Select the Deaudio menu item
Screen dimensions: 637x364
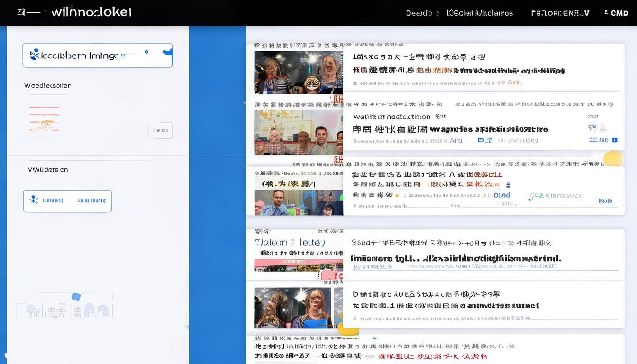(419, 13)
